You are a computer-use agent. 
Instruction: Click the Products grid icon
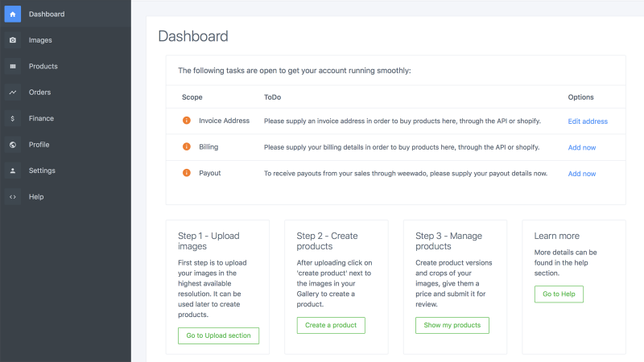coord(13,66)
